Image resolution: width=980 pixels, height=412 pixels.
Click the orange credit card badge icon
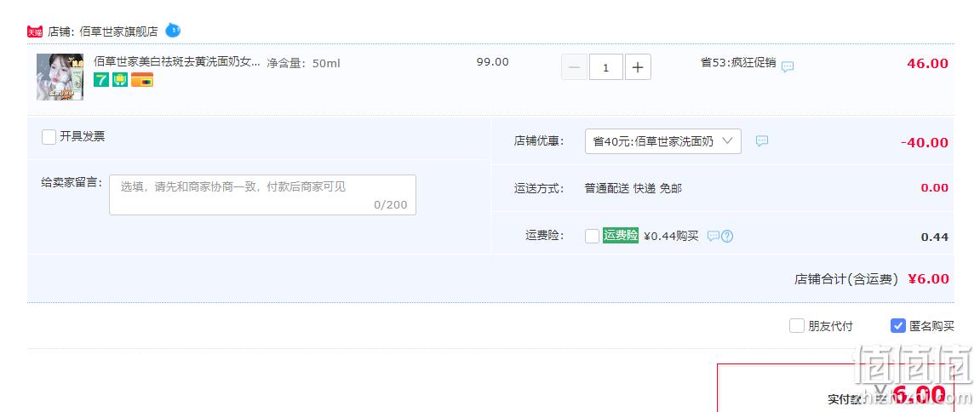pos(142,79)
